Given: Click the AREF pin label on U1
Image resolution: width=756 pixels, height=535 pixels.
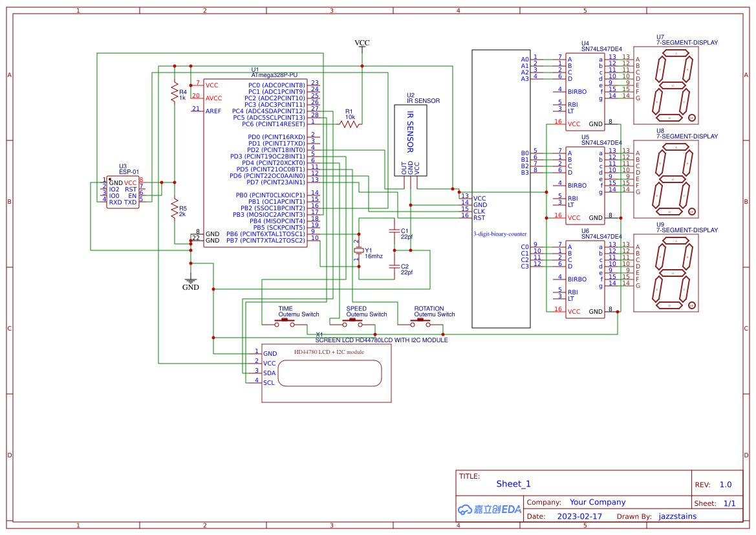Looking at the screenshot, I should tap(213, 111).
